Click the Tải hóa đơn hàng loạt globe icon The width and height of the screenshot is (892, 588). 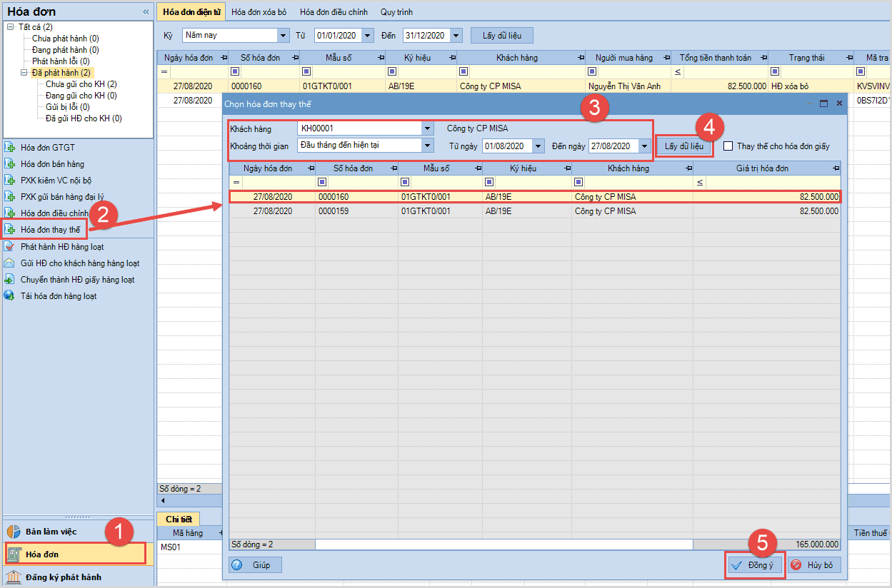(10, 295)
